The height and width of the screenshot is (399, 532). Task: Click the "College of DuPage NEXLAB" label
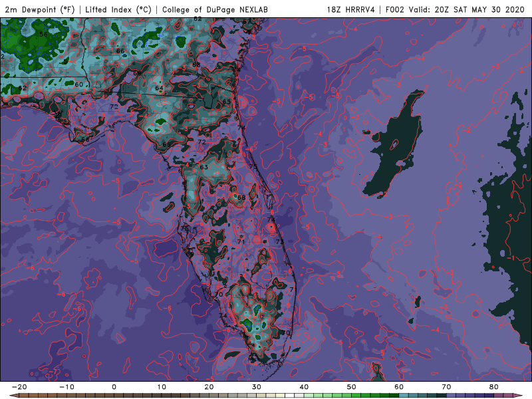click(215, 9)
